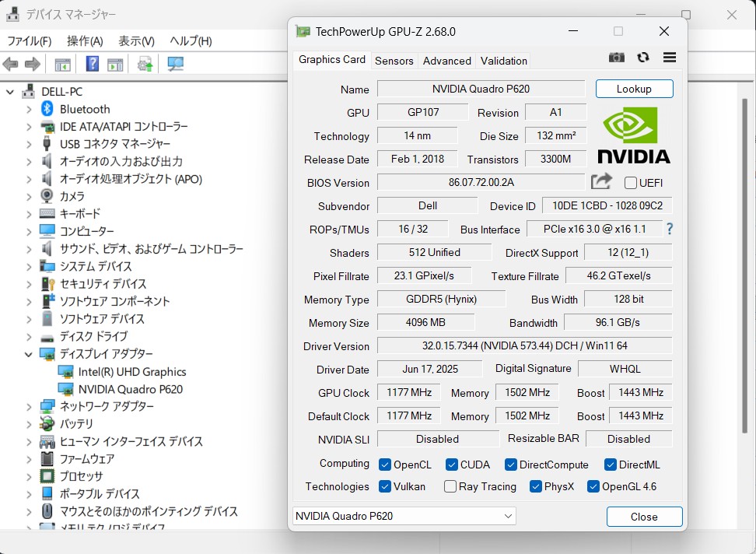Switch to the Sensors tab

pos(394,61)
